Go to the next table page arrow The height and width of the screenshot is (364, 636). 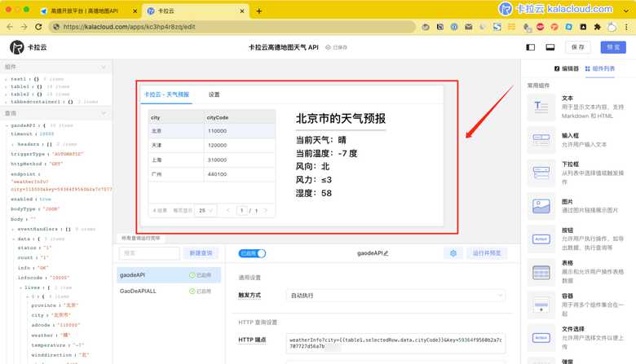click(266, 211)
